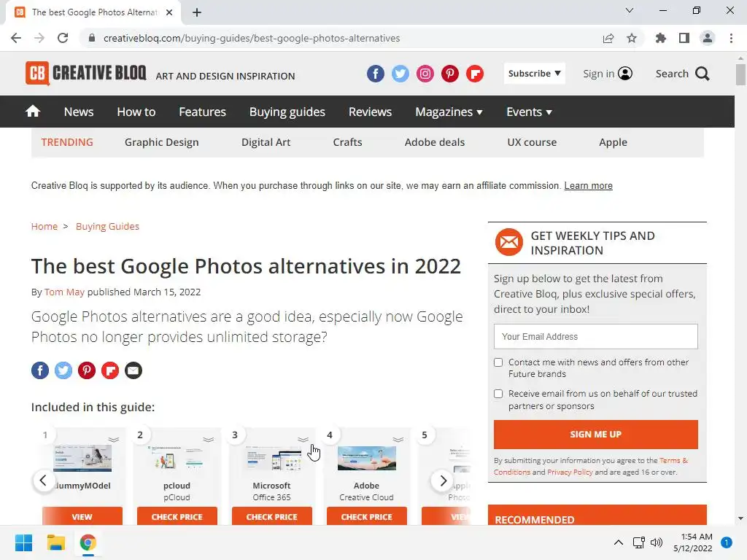The height and width of the screenshot is (560, 747).
Task: Check 'Receive email from us' partners box
Action: (498, 394)
